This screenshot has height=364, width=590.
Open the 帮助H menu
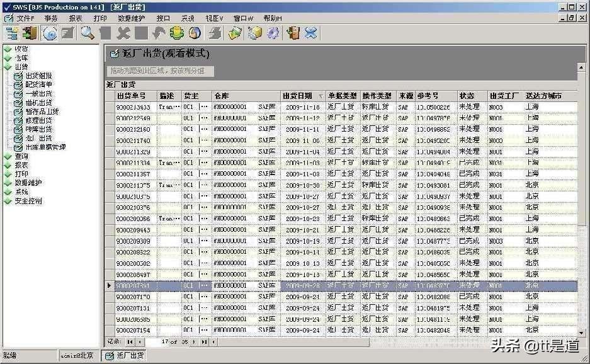pos(273,18)
